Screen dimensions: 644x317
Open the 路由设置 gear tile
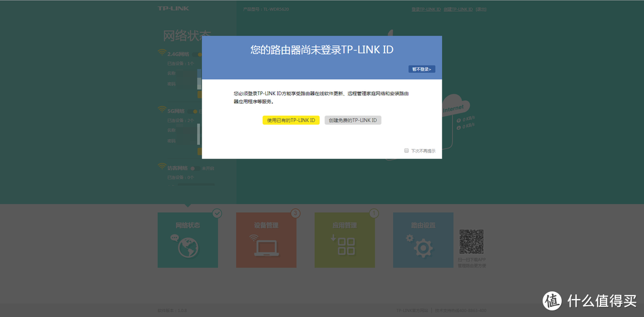pos(423,240)
